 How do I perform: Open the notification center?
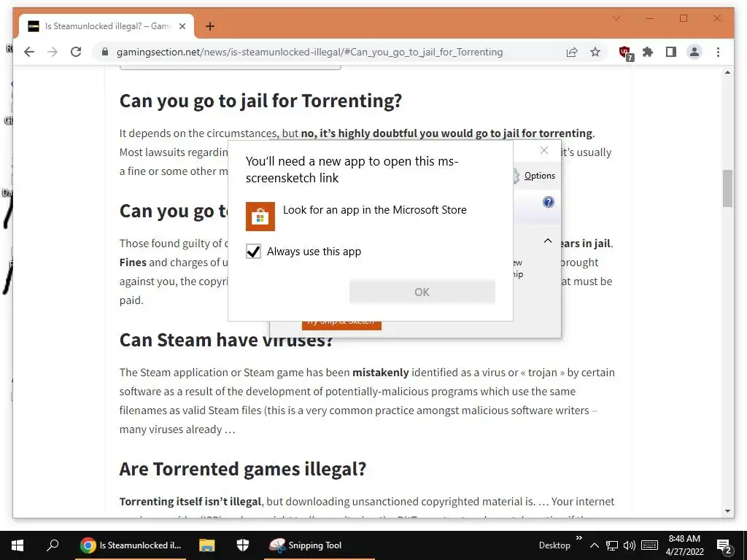tap(724, 545)
